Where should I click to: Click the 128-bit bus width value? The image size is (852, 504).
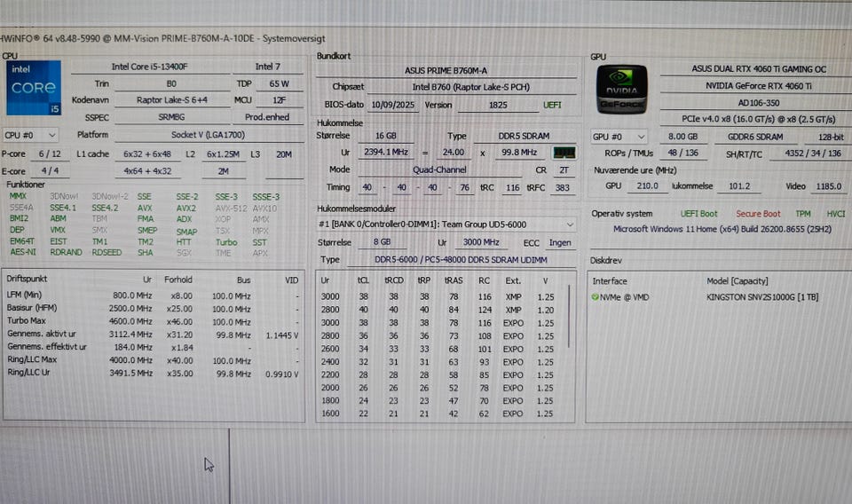pyautogui.click(x=831, y=138)
